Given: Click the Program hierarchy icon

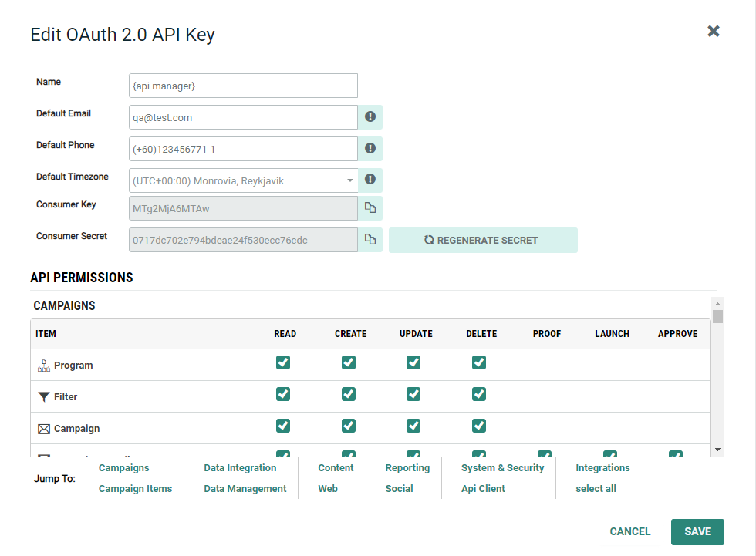Looking at the screenshot, I should point(44,366).
